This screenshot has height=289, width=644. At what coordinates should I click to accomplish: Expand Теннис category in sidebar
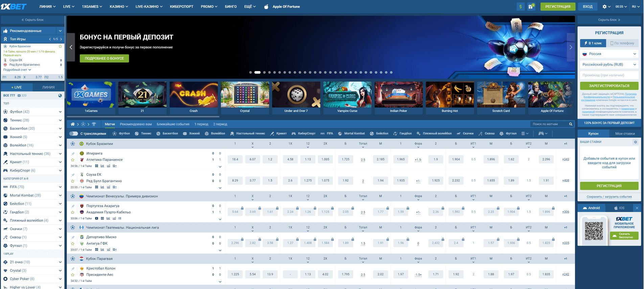(x=60, y=120)
